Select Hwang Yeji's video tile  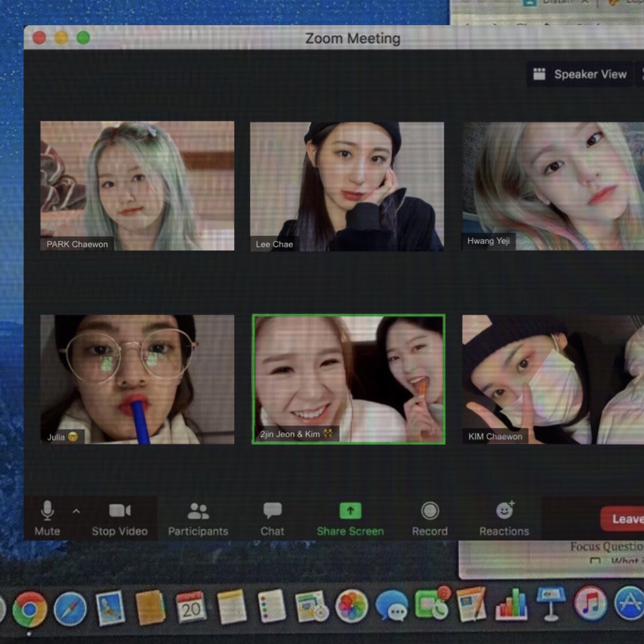[x=553, y=185]
